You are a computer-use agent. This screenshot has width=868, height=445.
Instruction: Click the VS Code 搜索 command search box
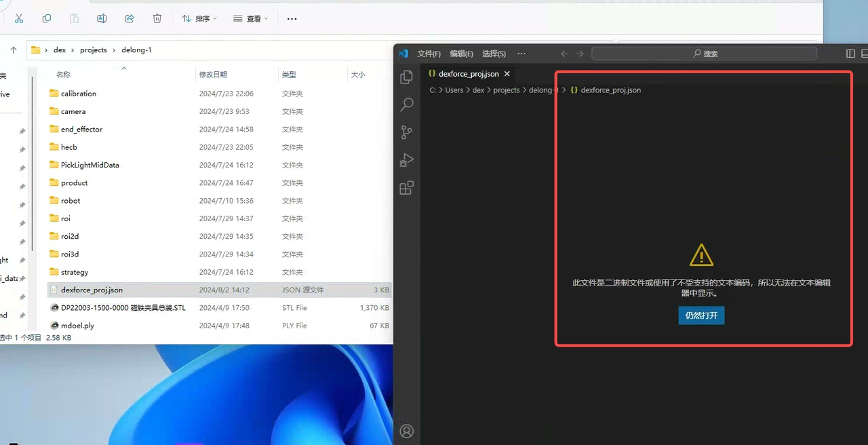tap(704, 54)
